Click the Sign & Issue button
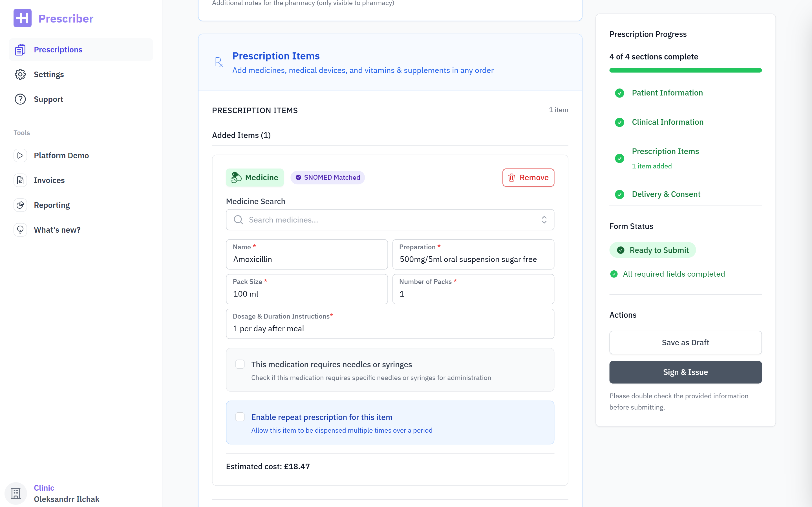The image size is (812, 507). pos(685,372)
